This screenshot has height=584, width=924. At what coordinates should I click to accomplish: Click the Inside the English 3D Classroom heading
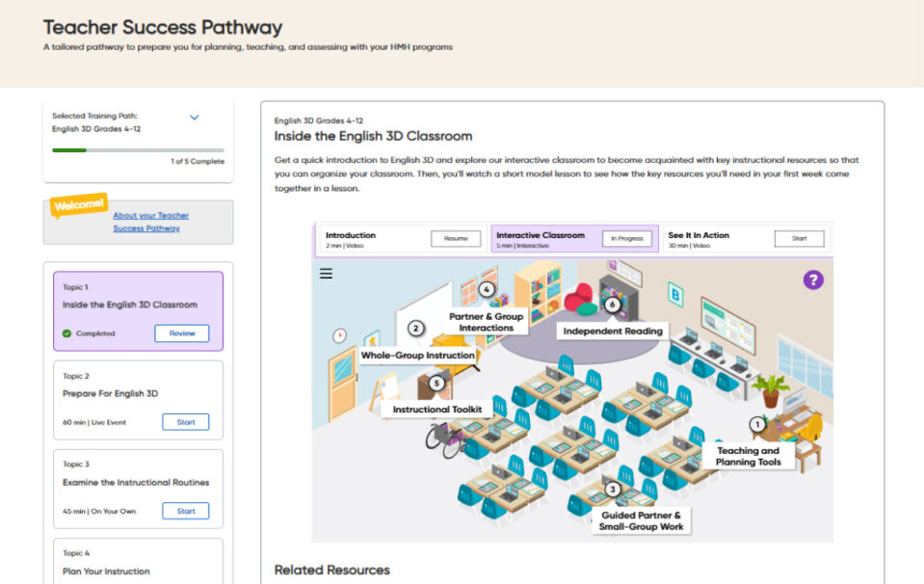373,136
